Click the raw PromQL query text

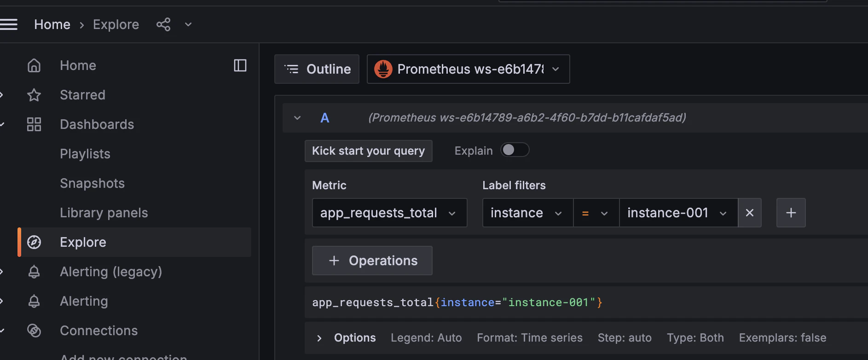pos(457,302)
